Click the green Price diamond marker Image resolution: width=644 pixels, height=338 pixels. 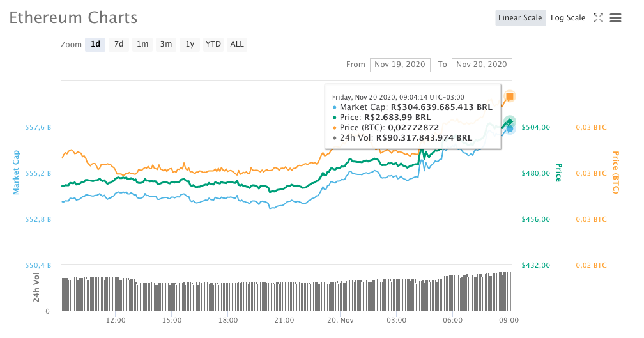(x=510, y=121)
